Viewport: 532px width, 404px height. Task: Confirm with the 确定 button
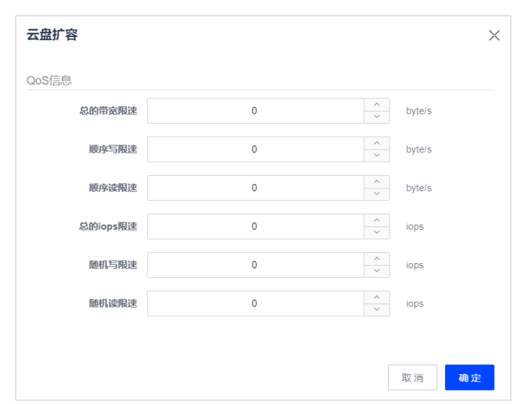(x=470, y=378)
